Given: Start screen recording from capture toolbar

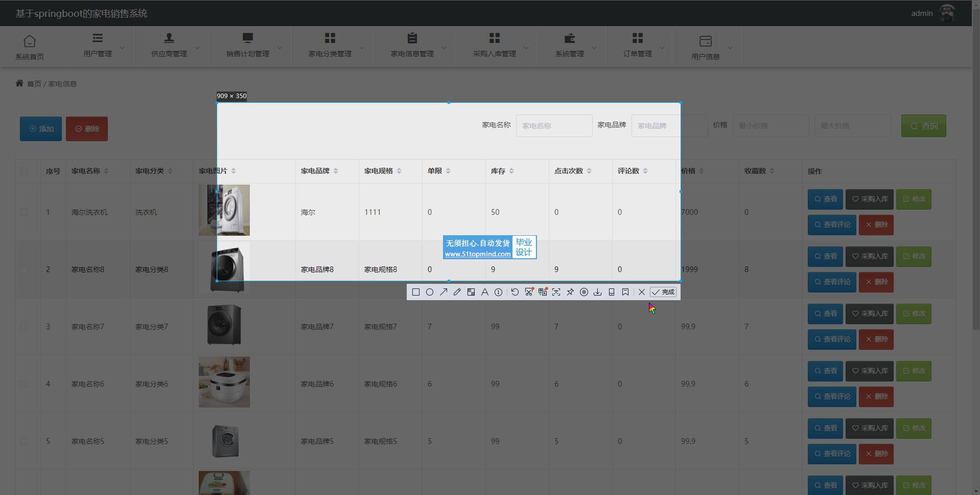Looking at the screenshot, I should [584, 292].
